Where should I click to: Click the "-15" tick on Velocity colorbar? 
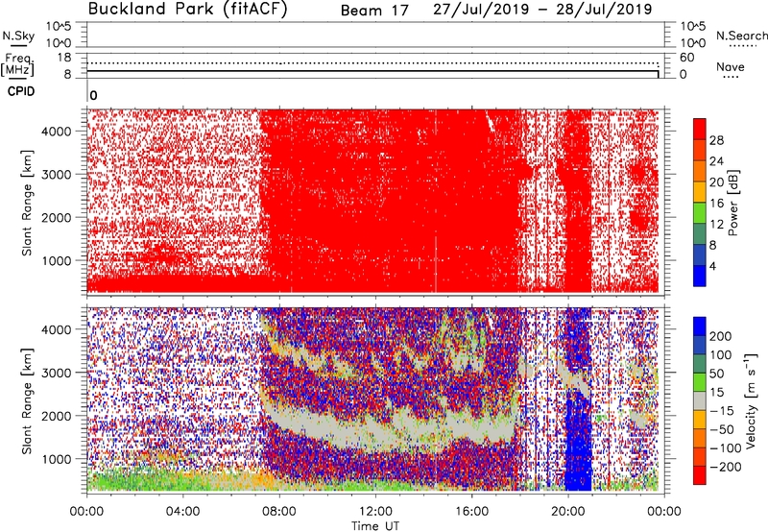click(722, 412)
